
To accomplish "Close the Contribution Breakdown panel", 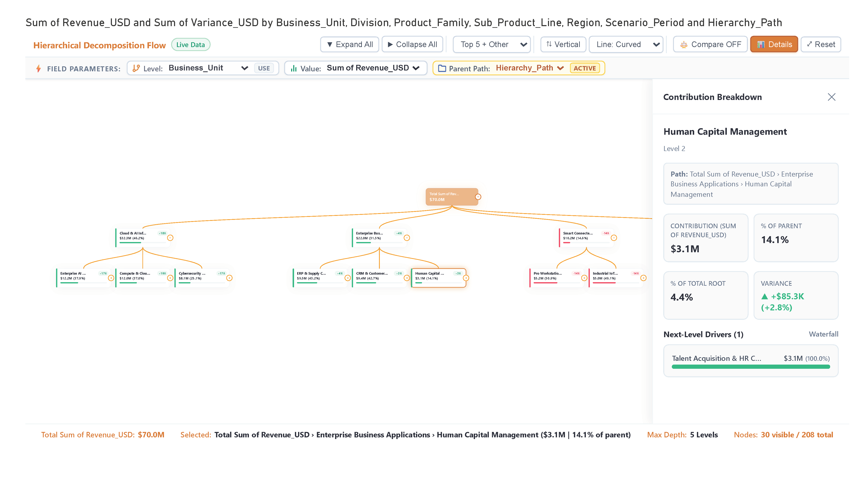I will point(831,97).
